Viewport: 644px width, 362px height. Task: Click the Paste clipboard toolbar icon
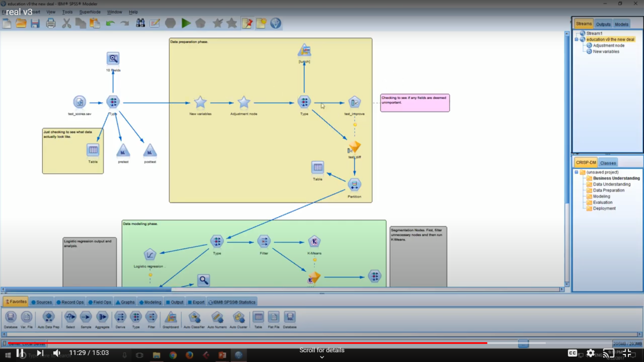coord(95,23)
